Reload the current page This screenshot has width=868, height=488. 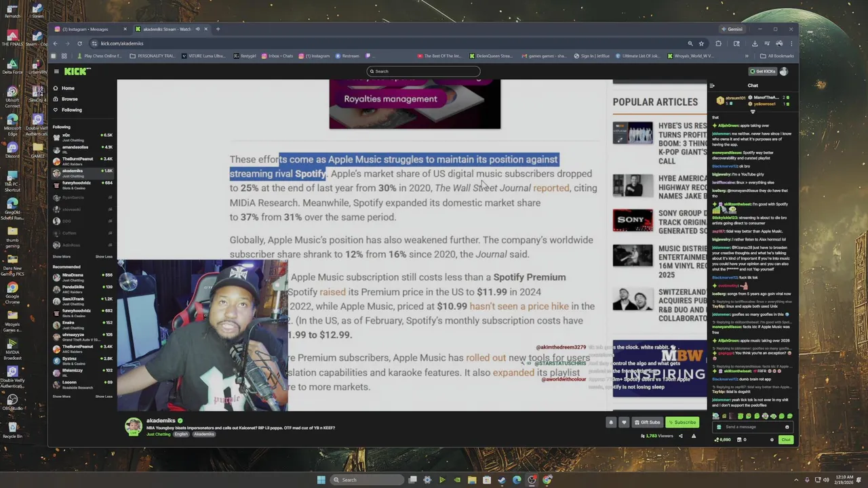click(79, 43)
